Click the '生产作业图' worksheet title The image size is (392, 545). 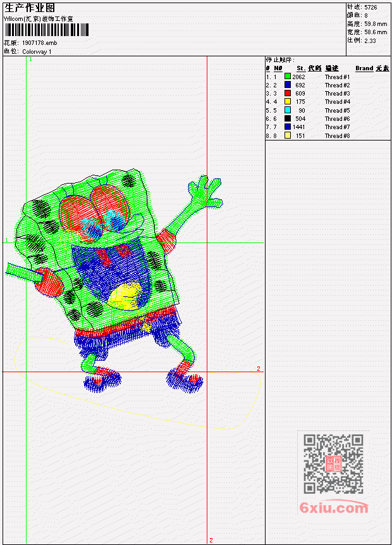30,8
